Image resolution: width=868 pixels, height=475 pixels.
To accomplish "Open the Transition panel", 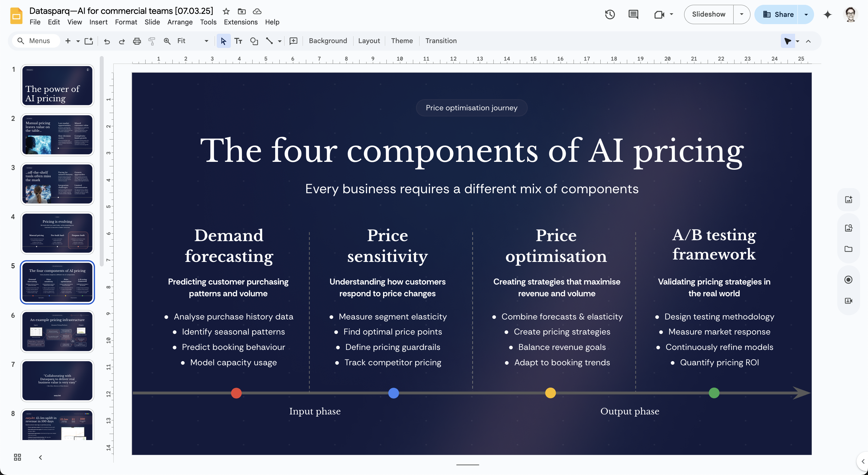I will 441,41.
